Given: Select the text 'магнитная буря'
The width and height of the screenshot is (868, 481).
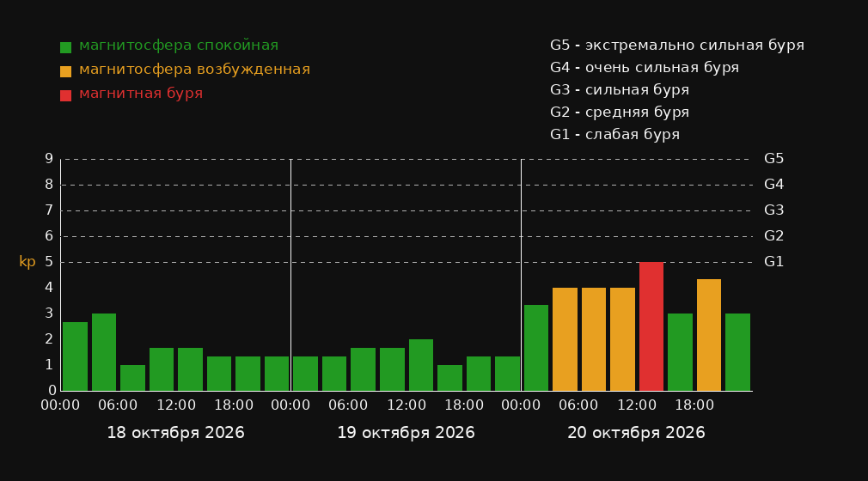Looking at the screenshot, I should click(141, 94).
